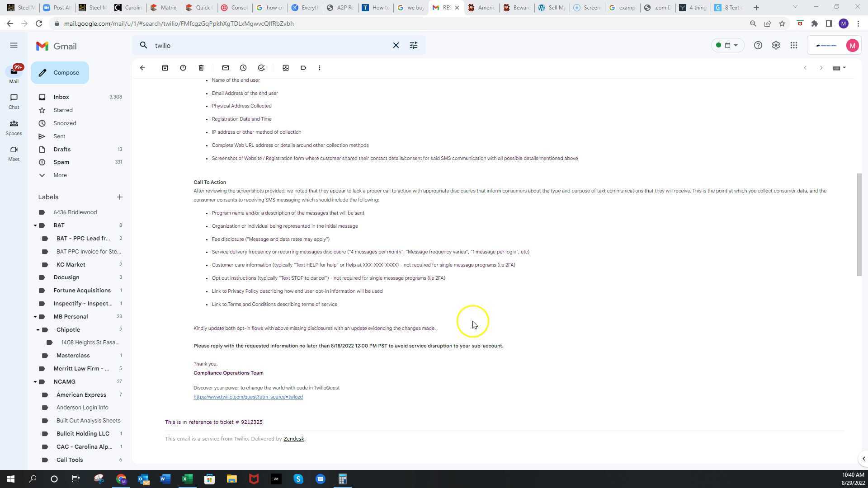Open the Google apps grid

pyautogui.click(x=793, y=45)
